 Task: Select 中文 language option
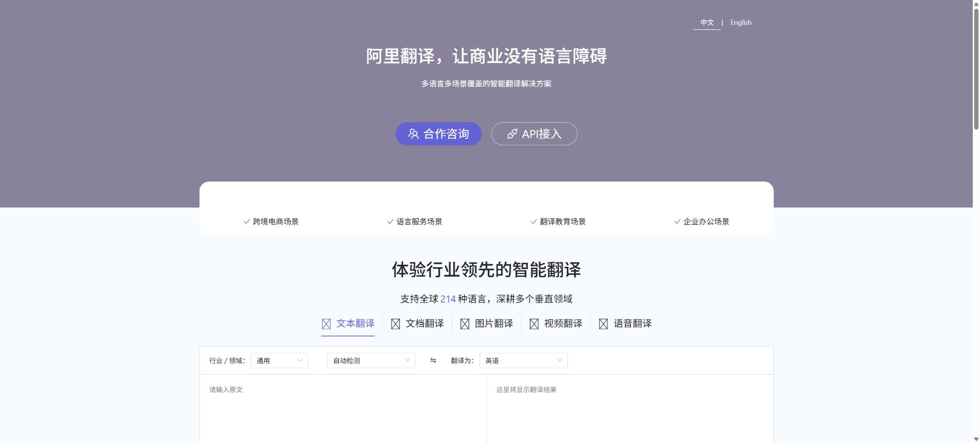(707, 23)
